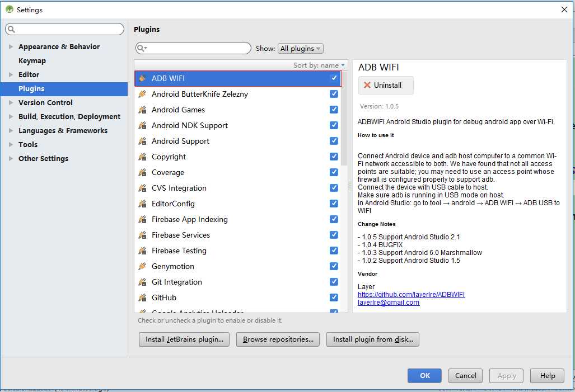575x392 pixels.
Task: Select the GitHub plugin row
Action: [239, 297]
